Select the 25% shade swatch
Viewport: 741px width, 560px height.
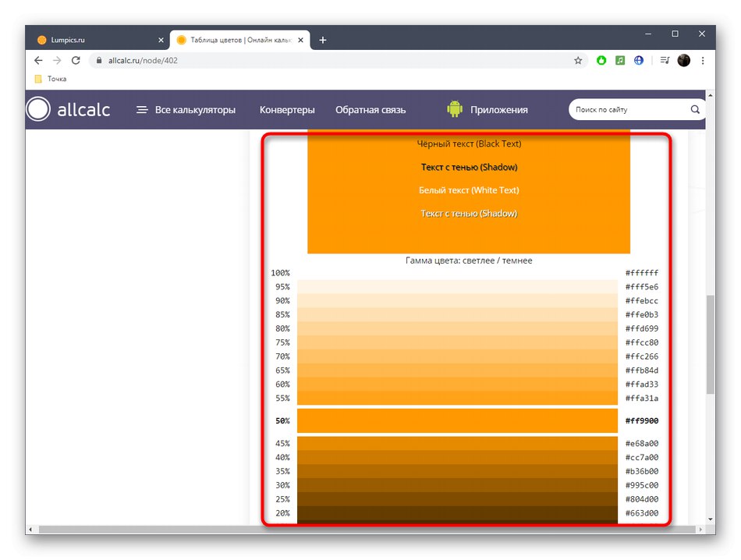click(457, 499)
